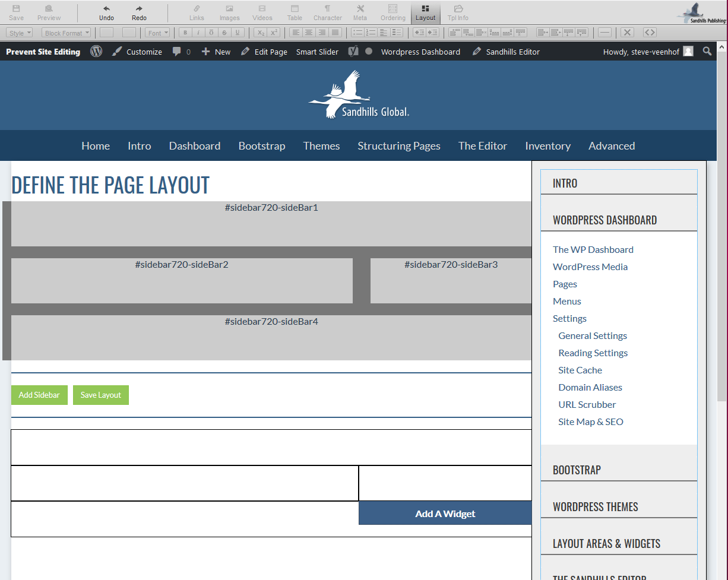
Task: Toggle superscript formatting
Action: (x=273, y=33)
